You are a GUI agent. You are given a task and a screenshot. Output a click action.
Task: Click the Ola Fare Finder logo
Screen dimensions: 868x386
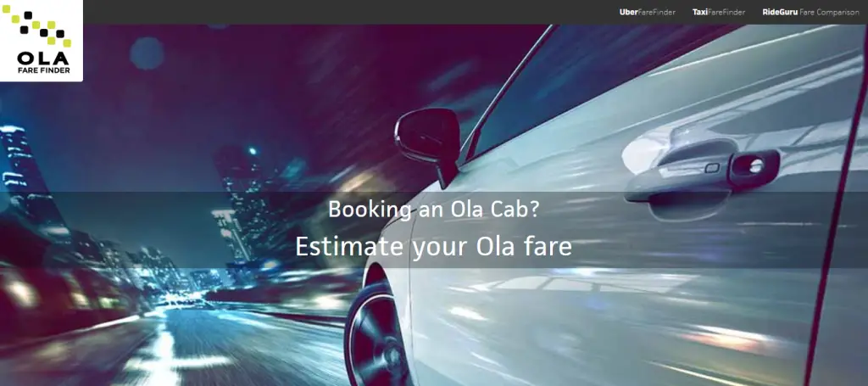click(x=42, y=41)
